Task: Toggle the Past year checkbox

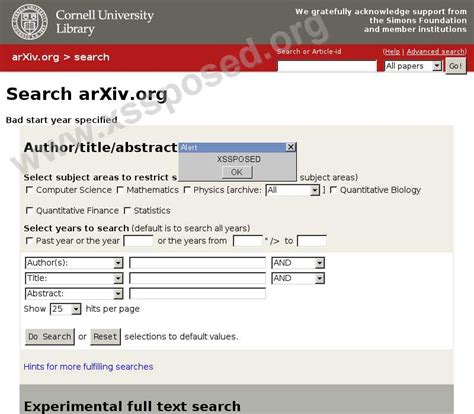Action: click(29, 241)
